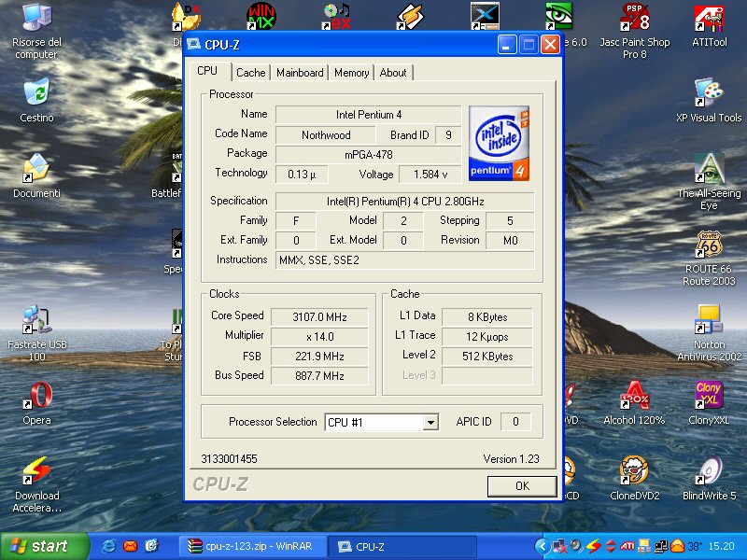747x560 pixels.
Task: Click the OK button in CPU-Z
Action: point(522,485)
